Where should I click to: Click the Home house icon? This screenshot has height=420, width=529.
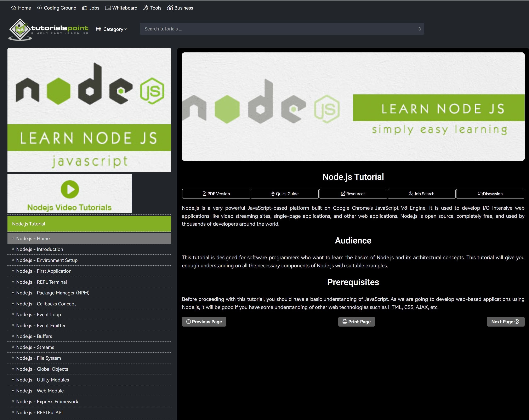pyautogui.click(x=13, y=8)
